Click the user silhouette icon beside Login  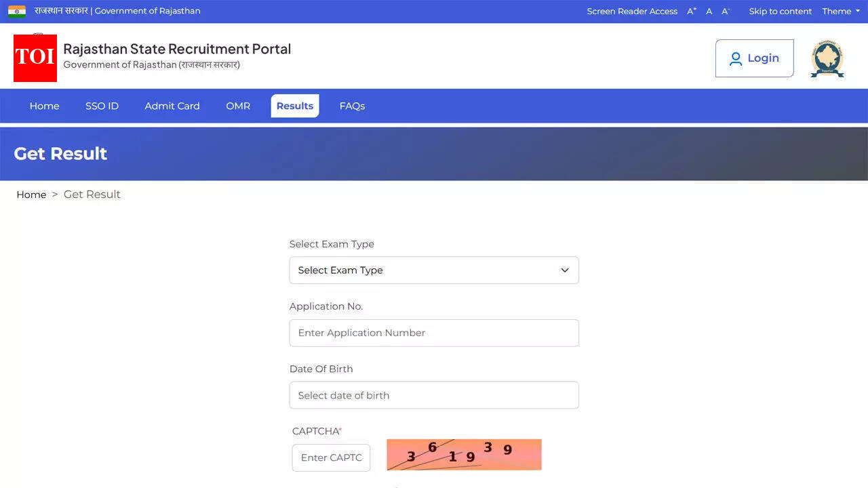pos(736,58)
